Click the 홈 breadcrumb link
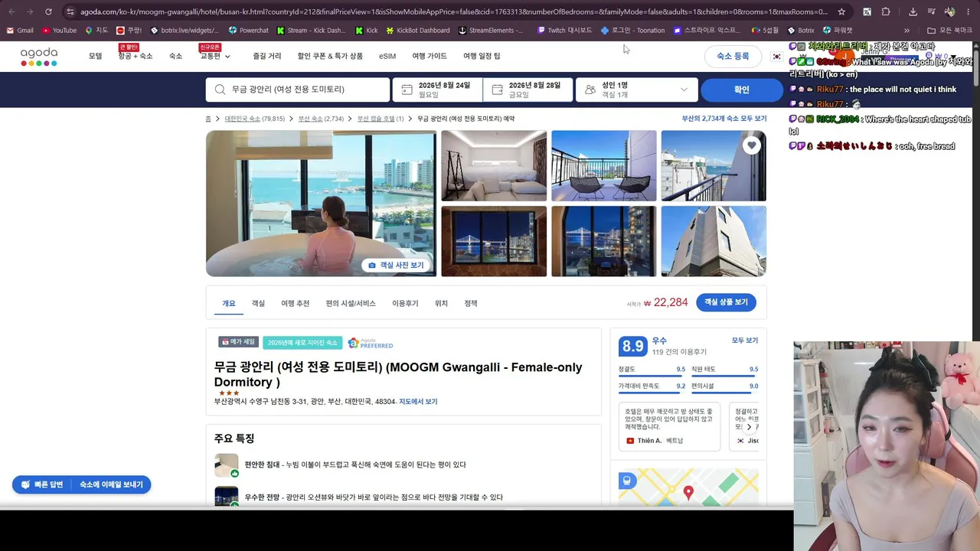This screenshot has width=980, height=551. tap(208, 119)
